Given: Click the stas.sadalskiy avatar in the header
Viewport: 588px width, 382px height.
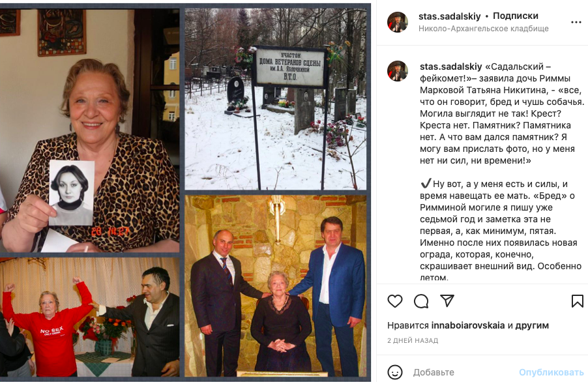Looking at the screenshot, I should coord(398,22).
